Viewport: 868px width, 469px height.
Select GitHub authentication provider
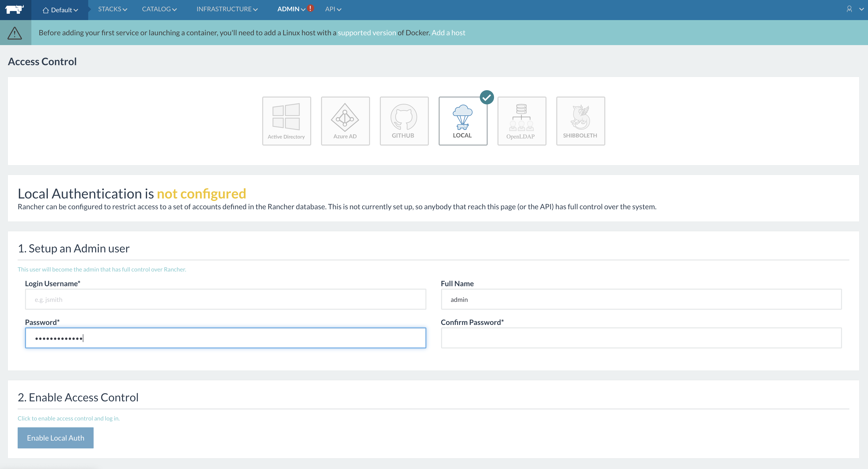coord(404,121)
